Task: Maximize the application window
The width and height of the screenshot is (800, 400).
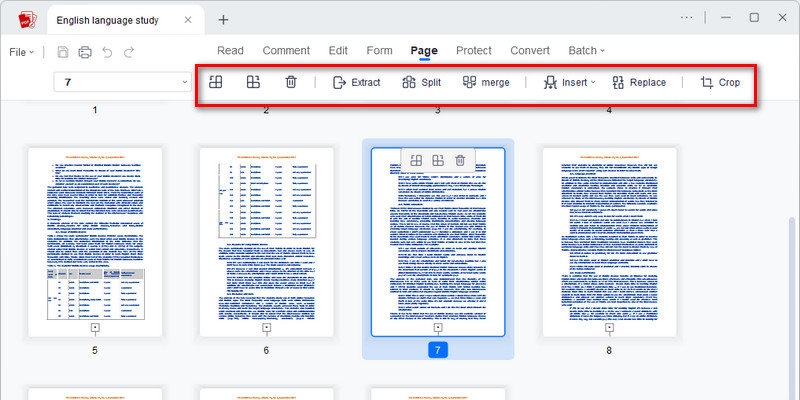Action: 754,18
